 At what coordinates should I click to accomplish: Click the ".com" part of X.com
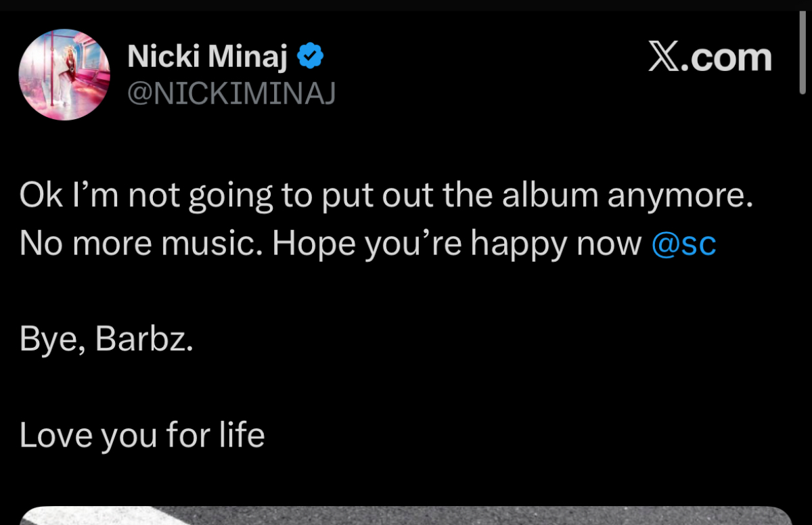(729, 58)
